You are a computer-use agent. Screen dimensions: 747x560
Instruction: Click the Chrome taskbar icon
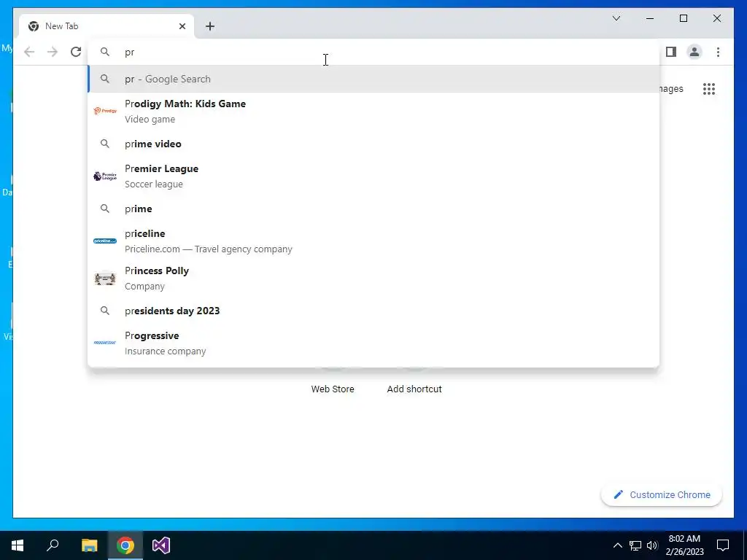pyautogui.click(x=125, y=545)
